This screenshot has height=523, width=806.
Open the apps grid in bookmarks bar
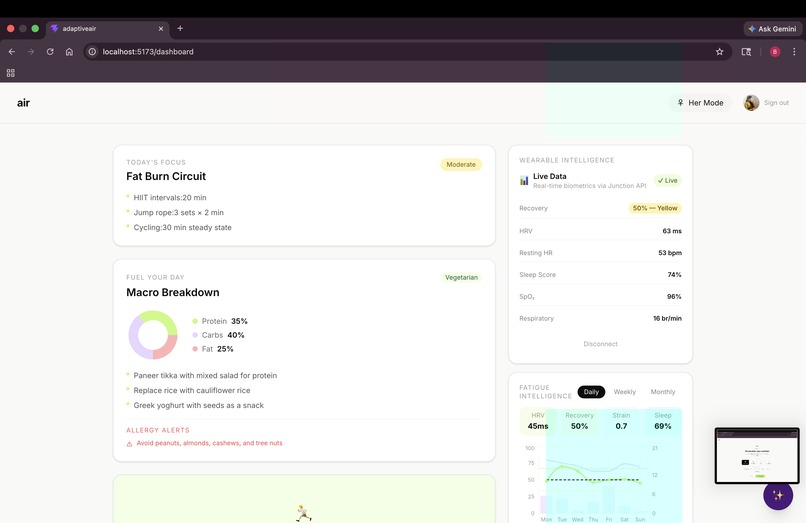pyautogui.click(x=10, y=73)
